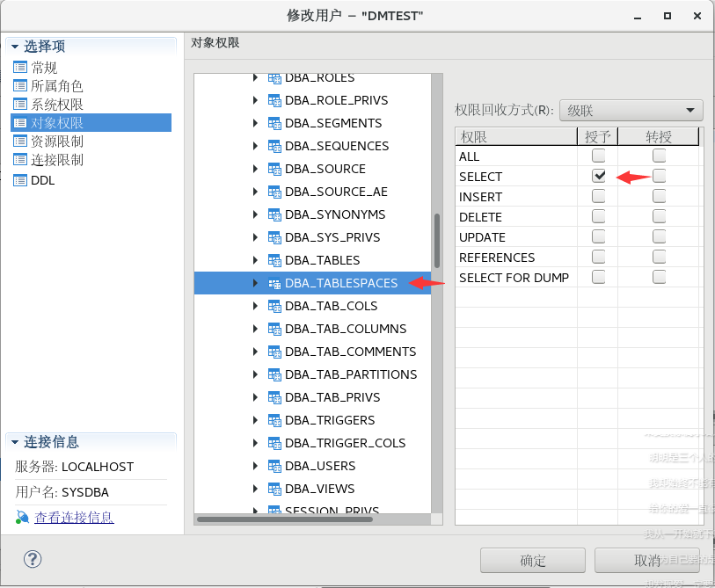Screen dimensions: 715x588
Task: Click the connection info icon beside 查看连接信息
Action: [x=22, y=518]
